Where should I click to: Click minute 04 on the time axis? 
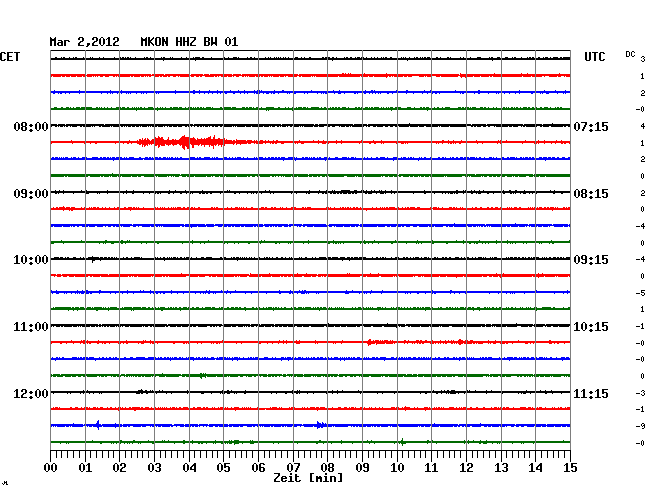189,467
